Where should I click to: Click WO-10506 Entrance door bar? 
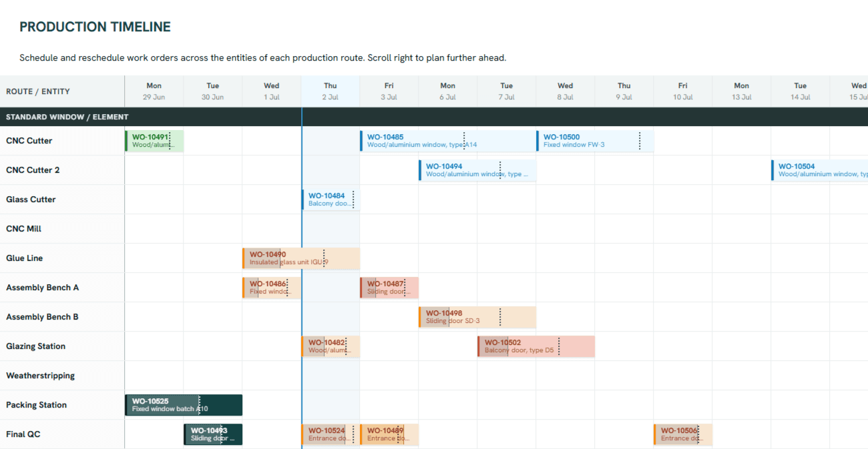point(683,434)
